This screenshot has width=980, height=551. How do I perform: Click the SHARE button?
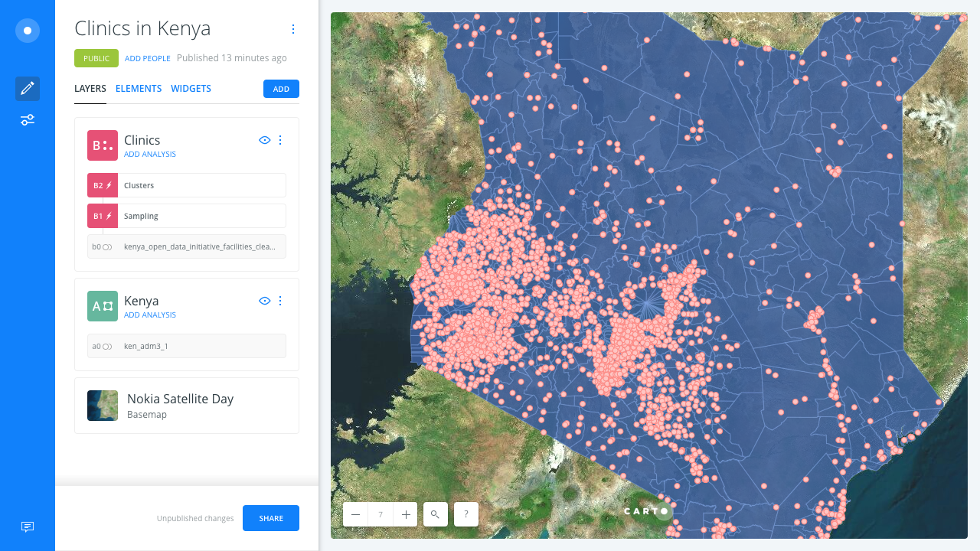[x=270, y=518]
